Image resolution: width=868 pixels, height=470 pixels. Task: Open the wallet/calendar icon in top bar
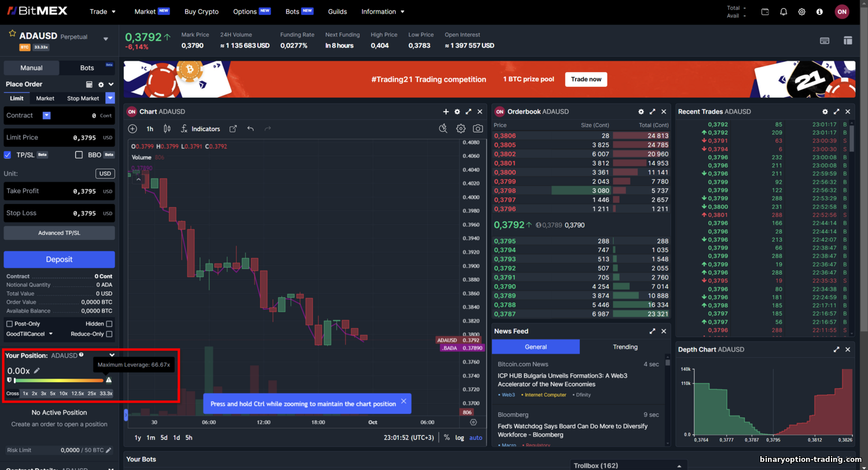click(x=765, y=12)
